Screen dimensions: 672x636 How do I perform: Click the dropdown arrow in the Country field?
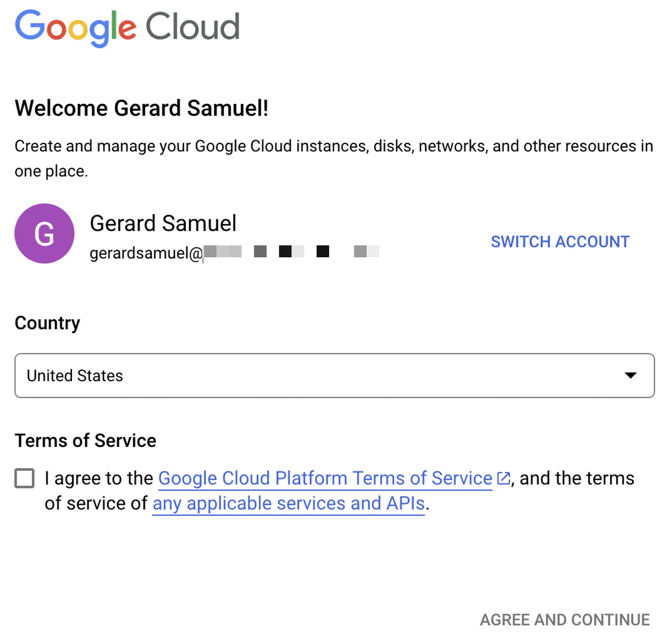pos(631,376)
